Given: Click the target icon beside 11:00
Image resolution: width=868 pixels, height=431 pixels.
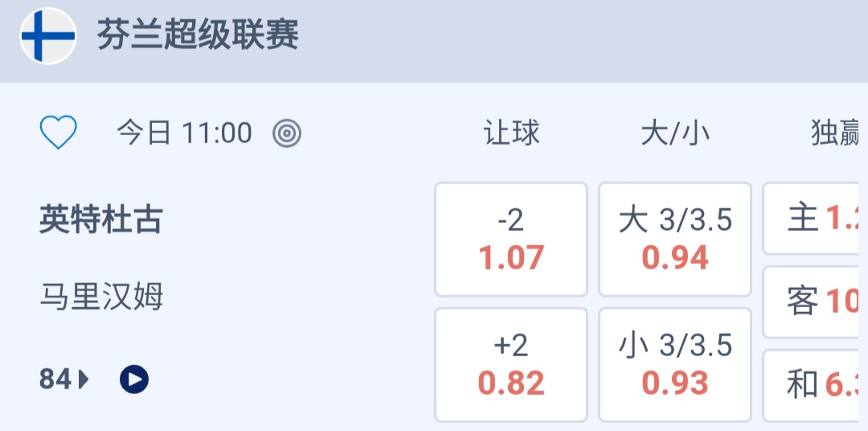Looking at the screenshot, I should pyautogui.click(x=287, y=133).
